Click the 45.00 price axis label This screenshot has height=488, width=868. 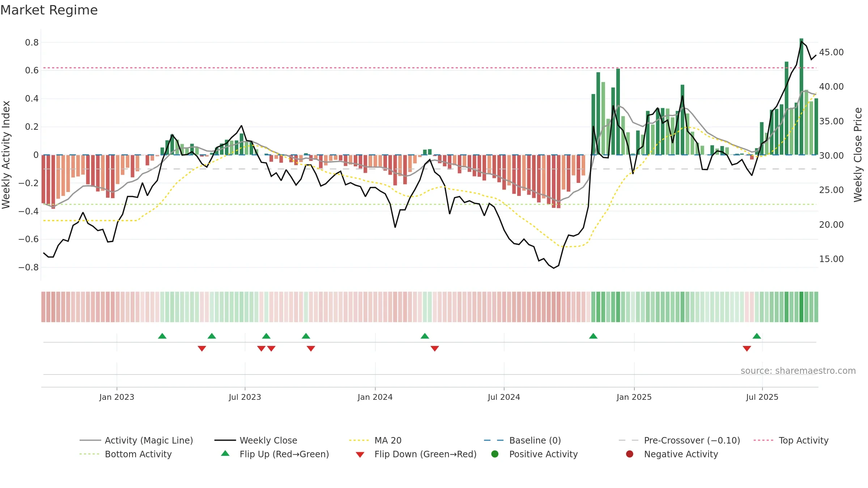831,52
